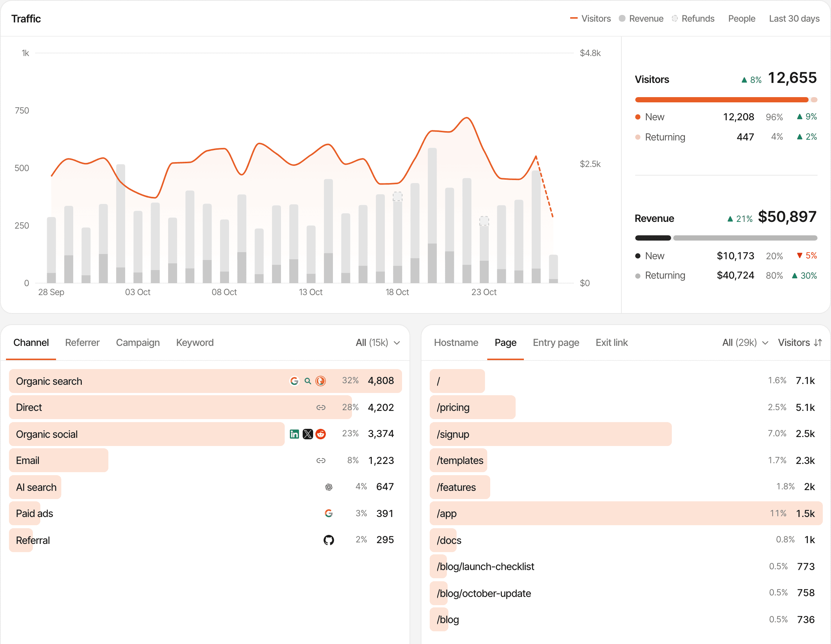Image resolution: width=831 pixels, height=644 pixels.
Task: Expand the All (15k) channel filter
Action: tap(378, 343)
